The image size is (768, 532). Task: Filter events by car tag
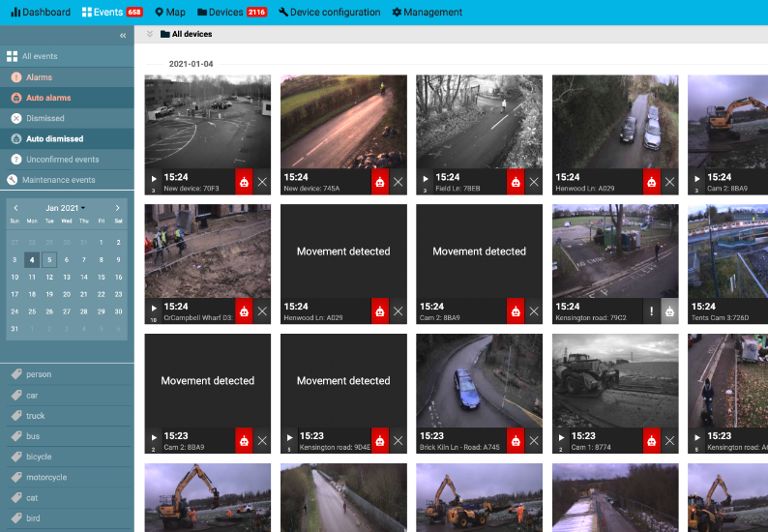point(67,395)
